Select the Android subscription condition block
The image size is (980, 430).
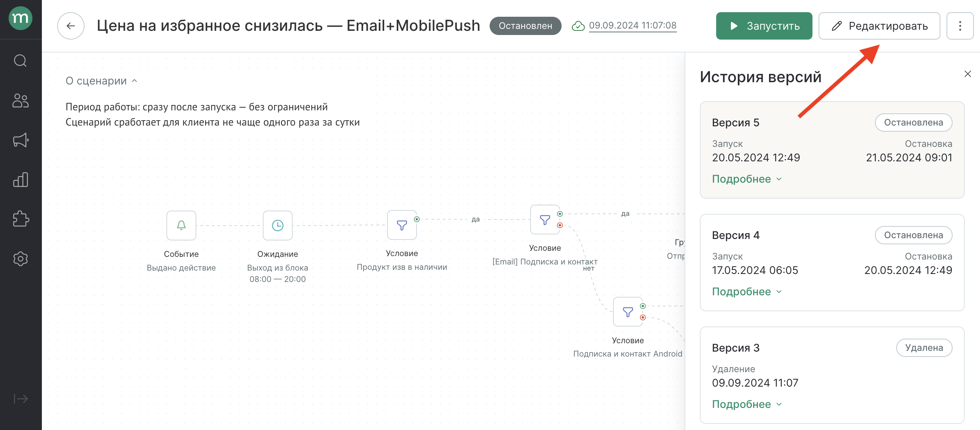coord(628,312)
